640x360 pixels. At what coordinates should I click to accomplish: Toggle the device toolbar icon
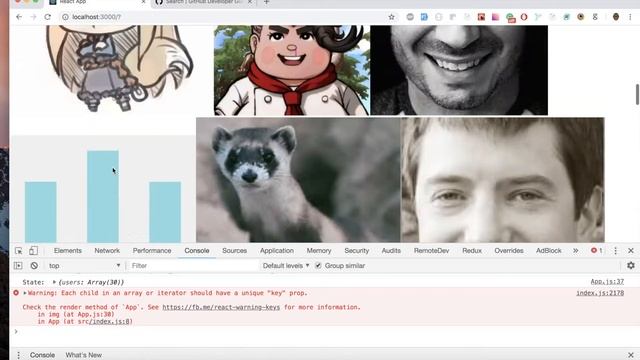(33, 251)
